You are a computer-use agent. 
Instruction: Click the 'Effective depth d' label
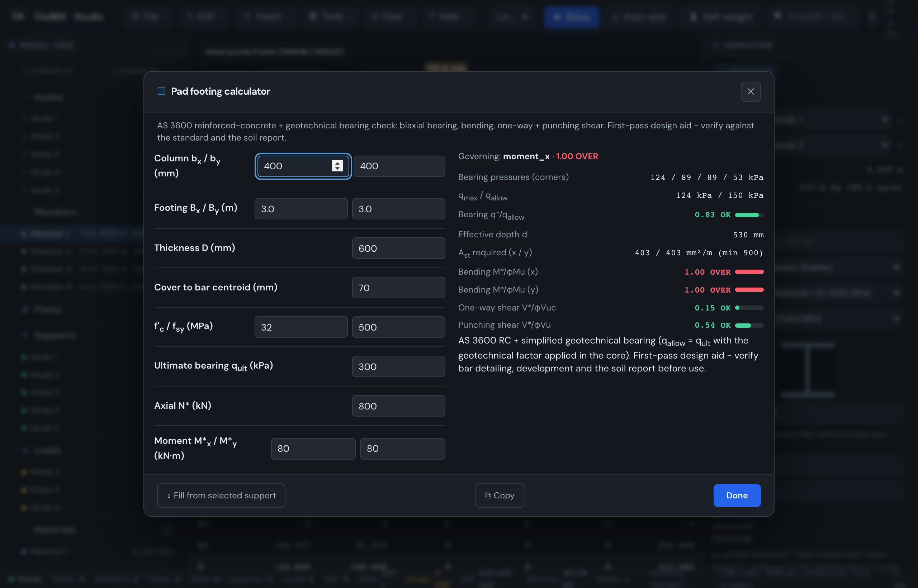[x=492, y=234]
